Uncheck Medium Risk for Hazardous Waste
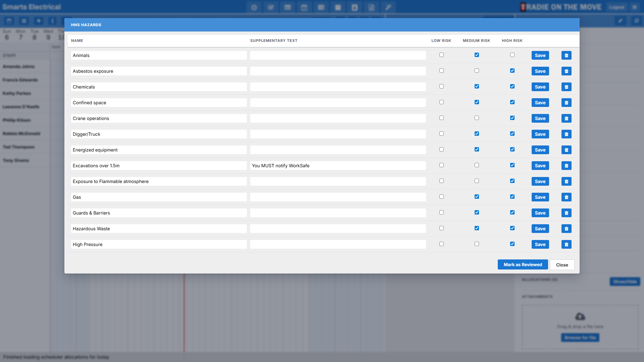The height and width of the screenshot is (362, 644). point(477,228)
